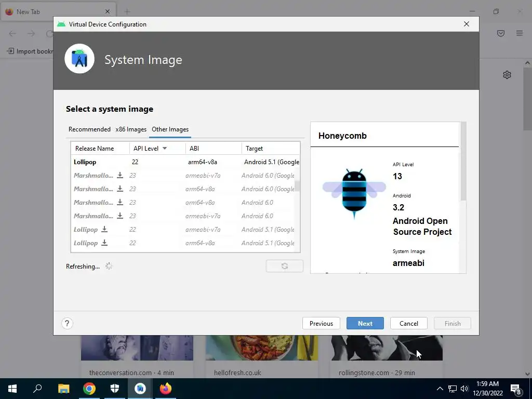The height and width of the screenshot is (399, 532).
Task: Open volume control in system tray
Action: click(464, 389)
